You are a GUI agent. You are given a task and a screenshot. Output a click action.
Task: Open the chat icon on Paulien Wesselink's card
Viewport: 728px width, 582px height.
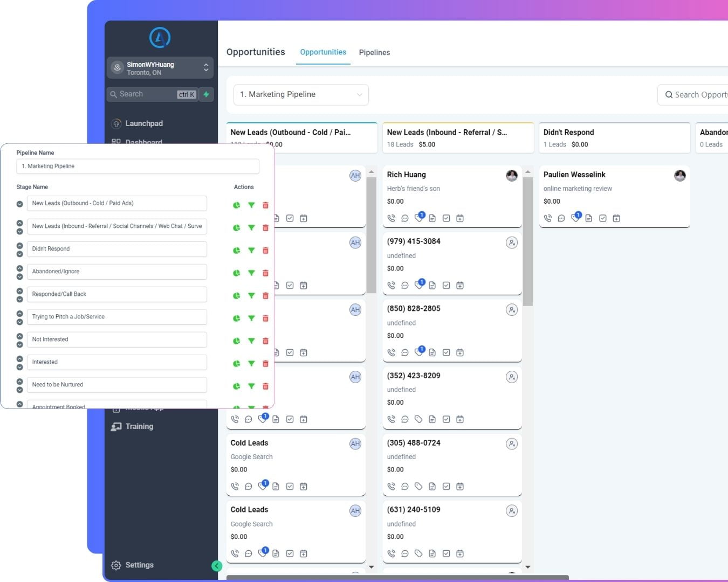(561, 218)
